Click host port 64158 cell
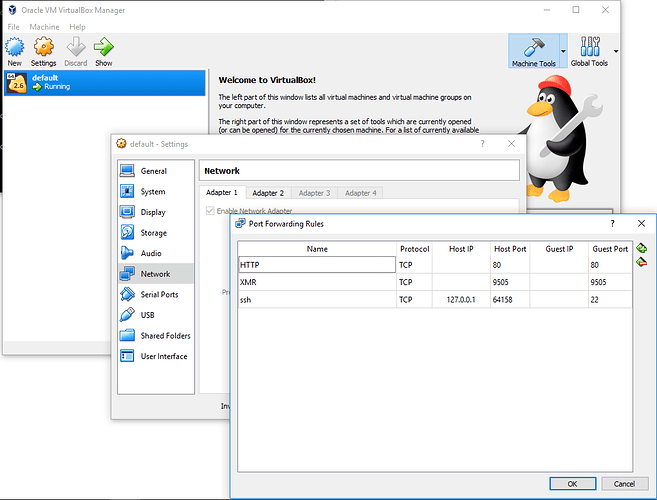The image size is (657, 500). click(510, 300)
